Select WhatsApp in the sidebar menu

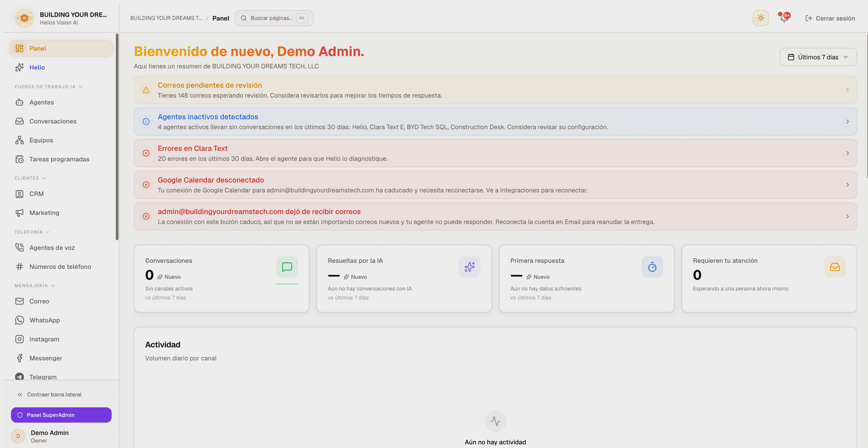tap(61, 320)
